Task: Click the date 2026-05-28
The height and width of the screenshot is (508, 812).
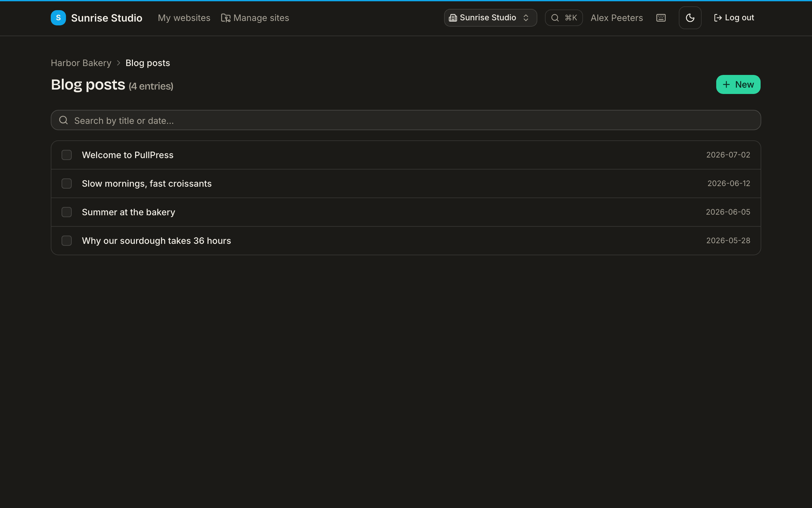Action: (728, 241)
